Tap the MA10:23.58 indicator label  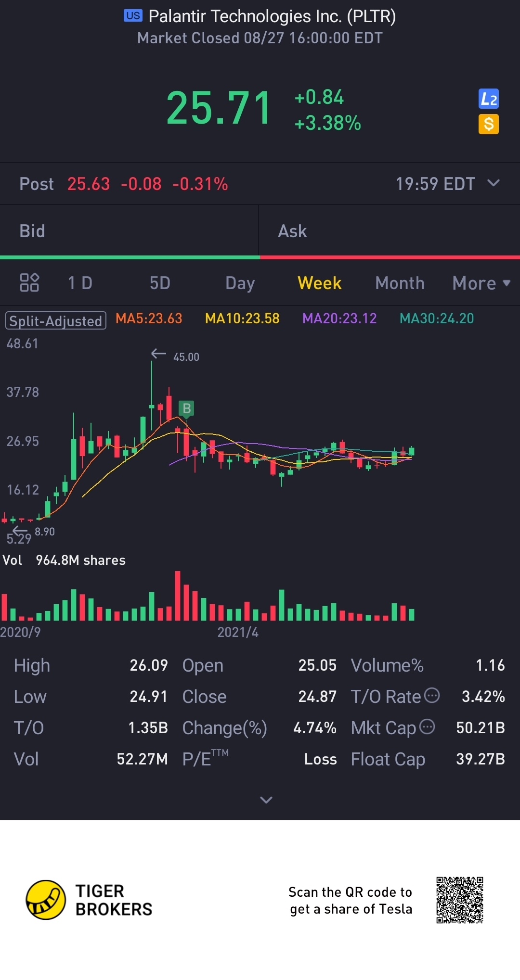[x=242, y=318]
